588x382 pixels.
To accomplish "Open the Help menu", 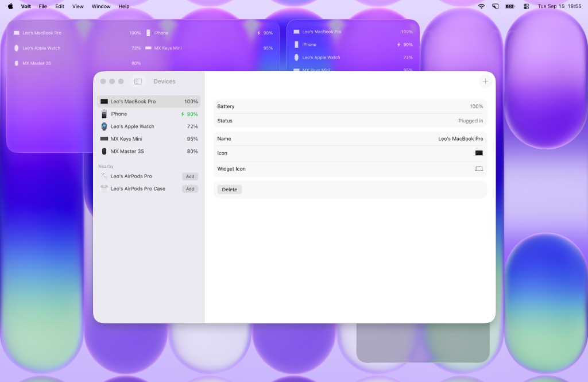I will click(124, 6).
